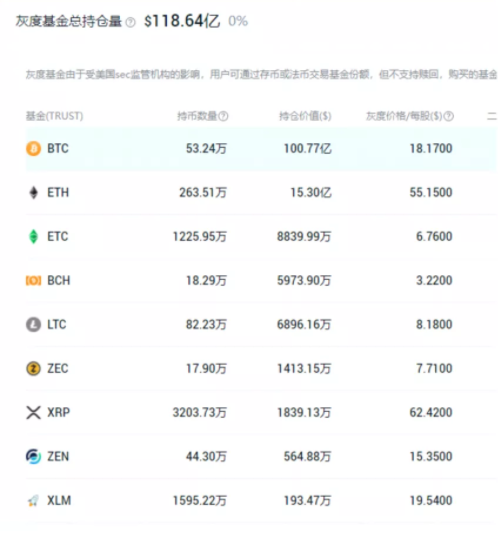Image resolution: width=498 pixels, height=535 pixels.
Task: Click the green ETC coin icon
Action: pos(33,236)
